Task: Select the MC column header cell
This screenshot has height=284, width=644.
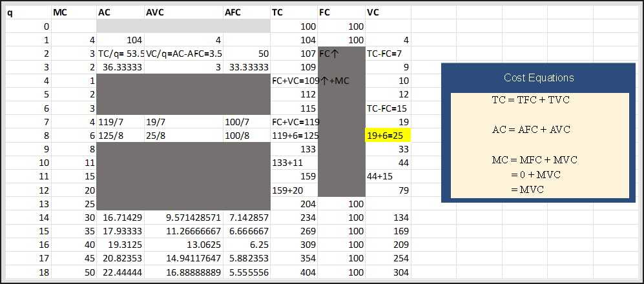Action: coord(74,13)
